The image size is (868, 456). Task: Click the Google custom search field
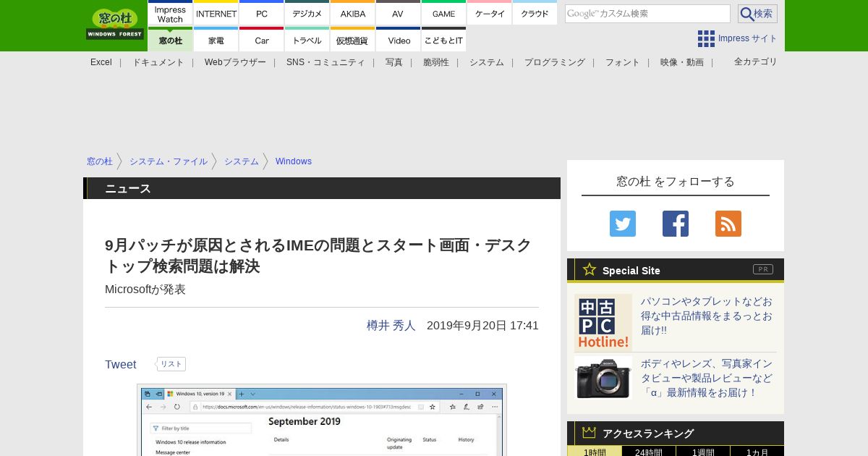[x=647, y=14]
